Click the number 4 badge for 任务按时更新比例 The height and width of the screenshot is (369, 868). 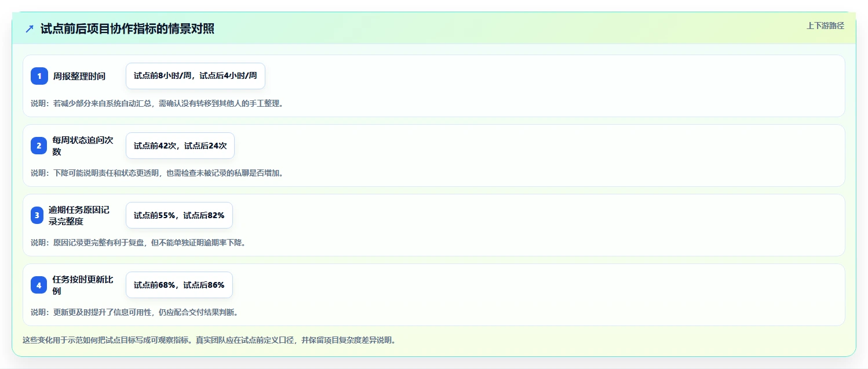pos(39,285)
